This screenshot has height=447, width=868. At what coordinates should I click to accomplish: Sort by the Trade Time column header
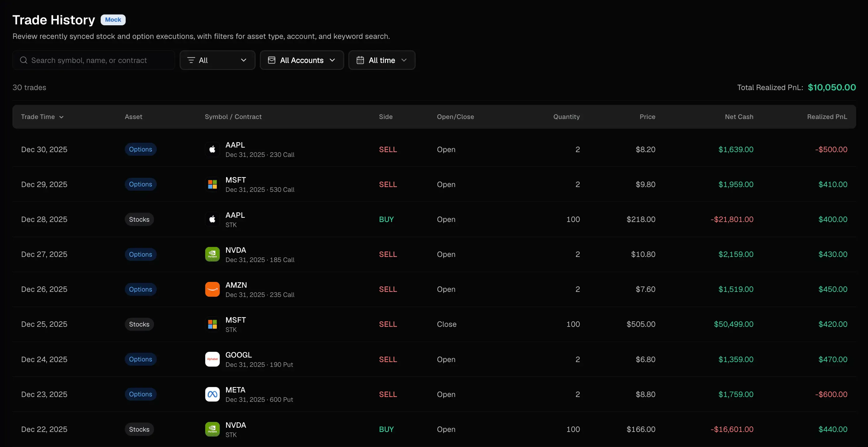click(42, 117)
